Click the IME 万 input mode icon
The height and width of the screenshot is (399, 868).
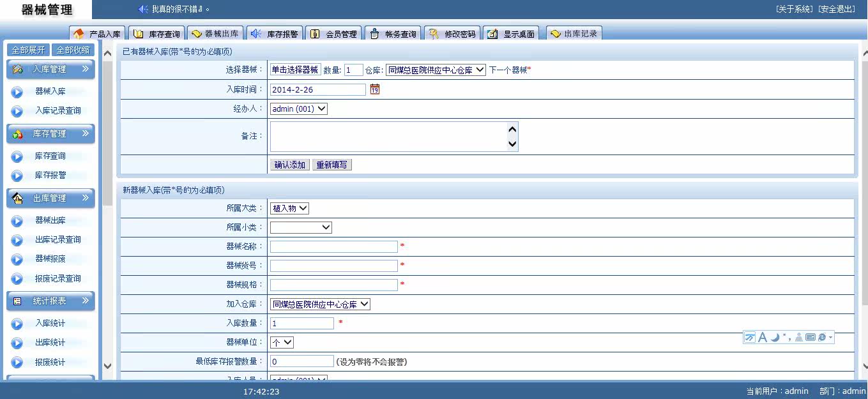[x=750, y=337]
